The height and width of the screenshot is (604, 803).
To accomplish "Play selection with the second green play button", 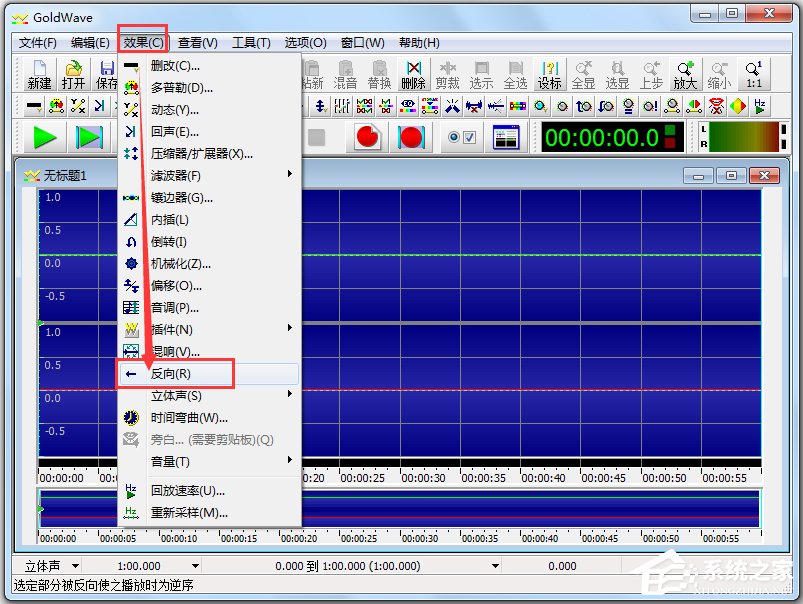I will (x=89, y=137).
